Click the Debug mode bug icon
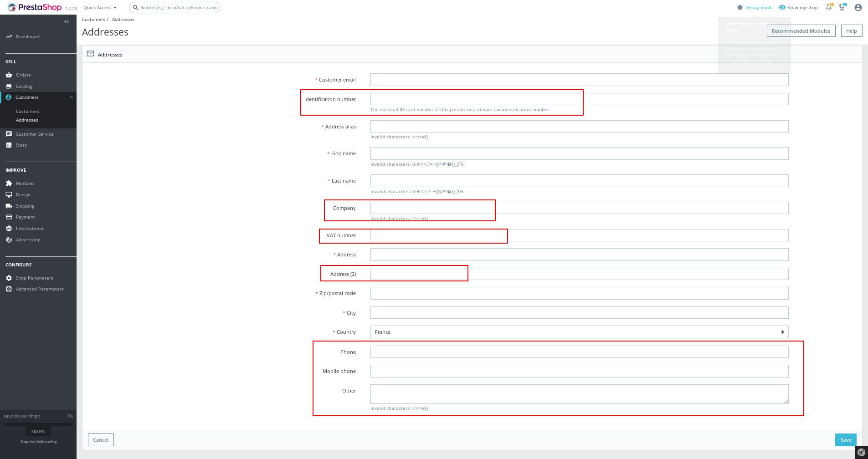 (740, 7)
